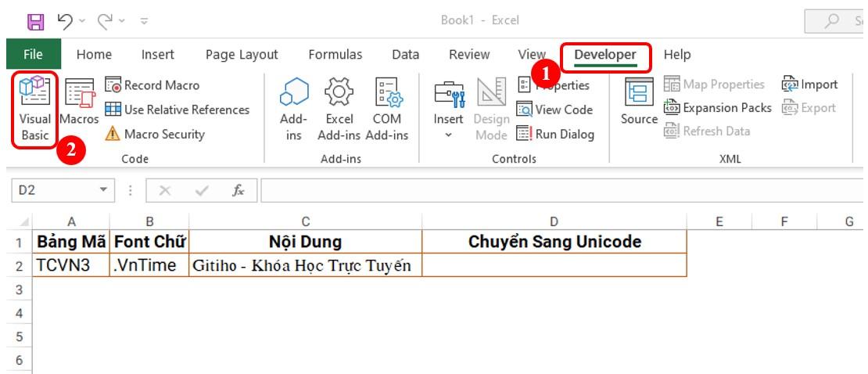Screen dimensions: 868x374
Task: Click into the formula bar
Action: coord(562,190)
